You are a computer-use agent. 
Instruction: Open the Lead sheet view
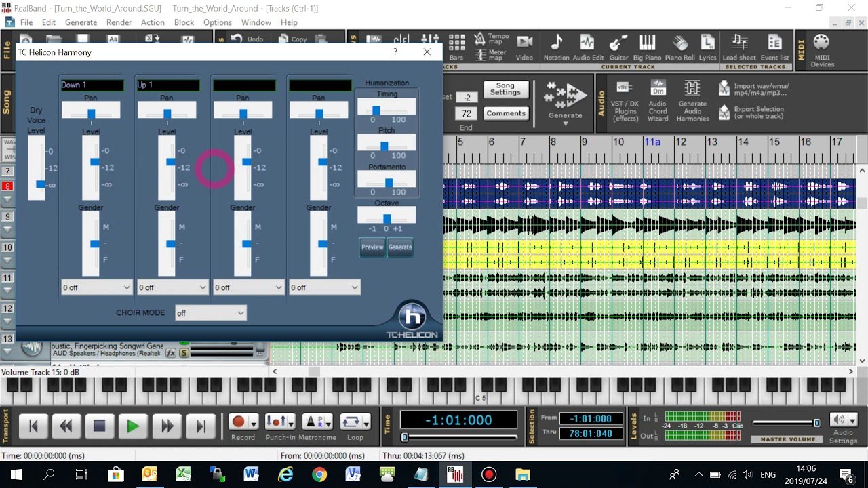(x=739, y=47)
